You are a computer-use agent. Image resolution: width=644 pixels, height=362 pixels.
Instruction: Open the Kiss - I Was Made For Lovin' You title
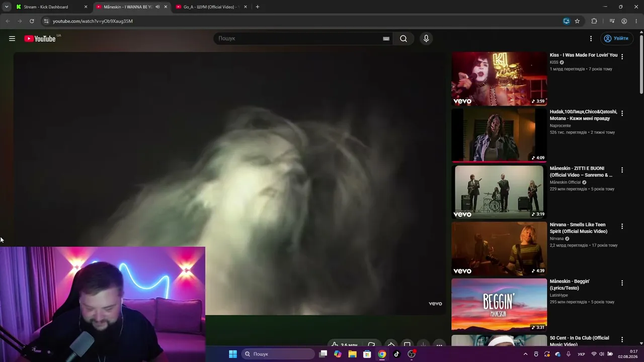click(584, 55)
